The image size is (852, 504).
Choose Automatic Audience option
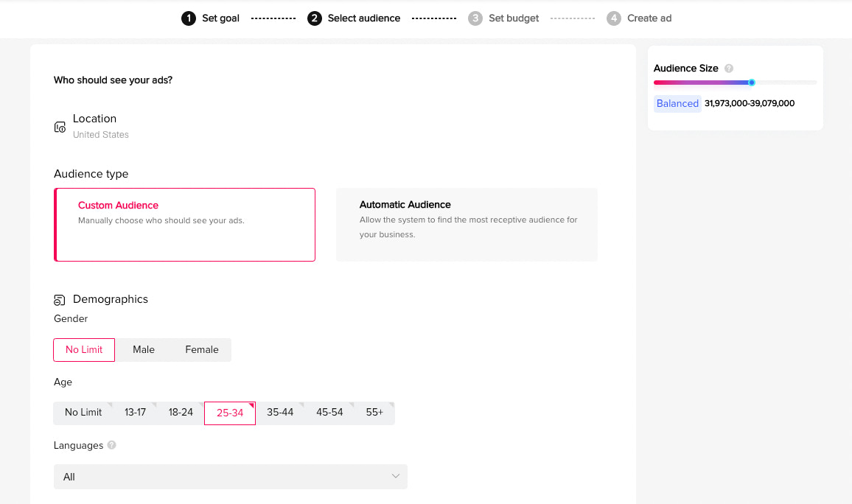click(x=467, y=225)
